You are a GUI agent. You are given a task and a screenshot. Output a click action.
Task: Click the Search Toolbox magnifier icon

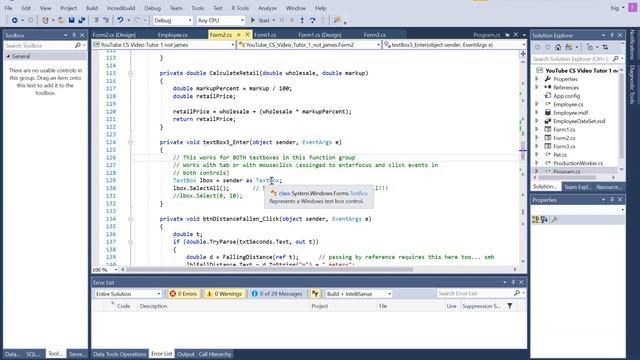click(78, 46)
